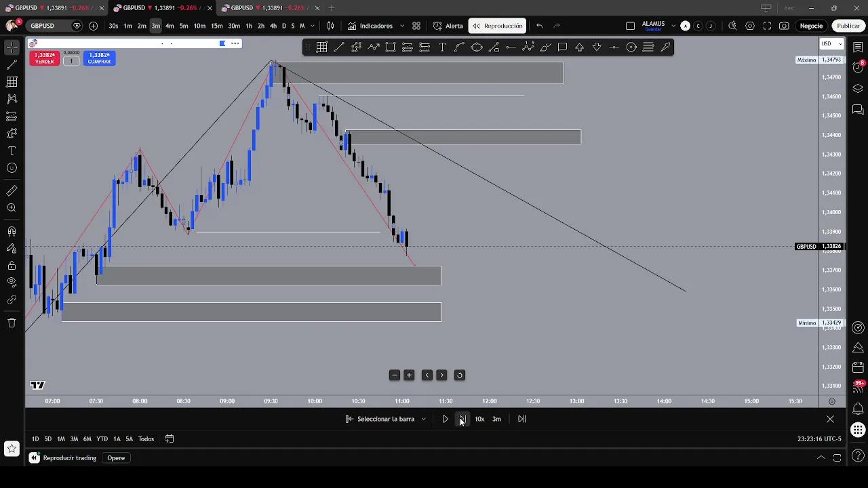Select the 30s timeframe
Screen dimensions: 868x488
113,26
